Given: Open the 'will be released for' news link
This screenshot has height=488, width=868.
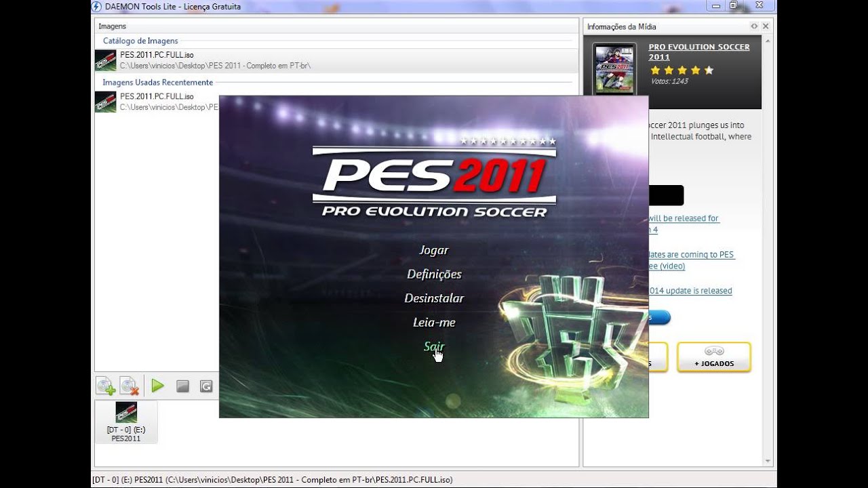Looking at the screenshot, I should [x=684, y=218].
